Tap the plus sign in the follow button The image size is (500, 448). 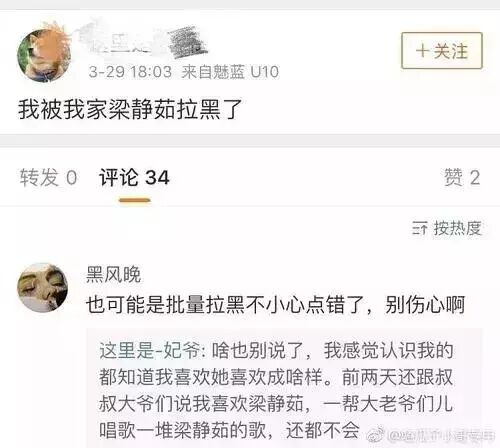coord(422,51)
